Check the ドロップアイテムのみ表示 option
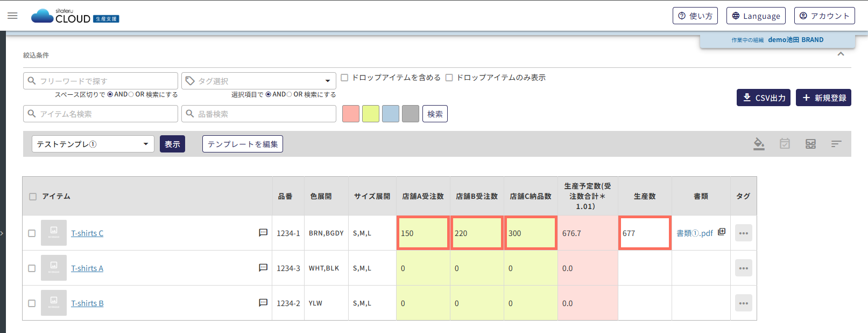Viewport: 868px width, 333px height. (449, 78)
